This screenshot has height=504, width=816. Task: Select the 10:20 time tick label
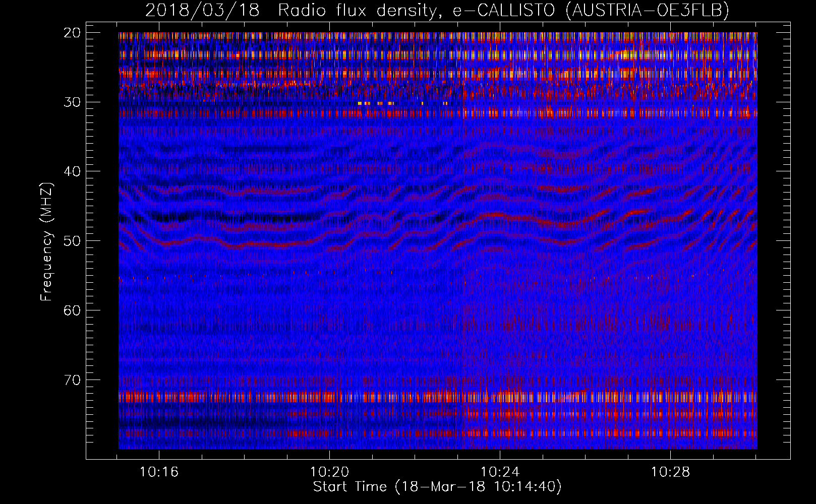[329, 472]
